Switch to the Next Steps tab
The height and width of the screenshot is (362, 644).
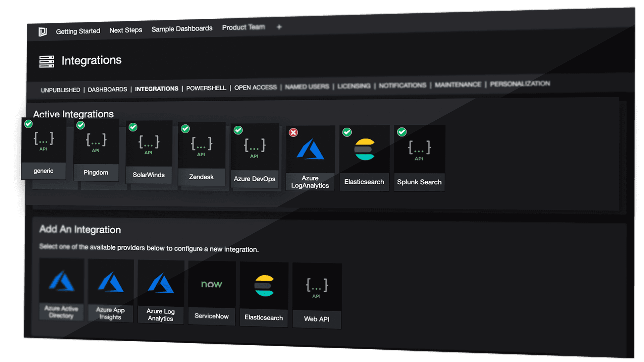tap(126, 30)
